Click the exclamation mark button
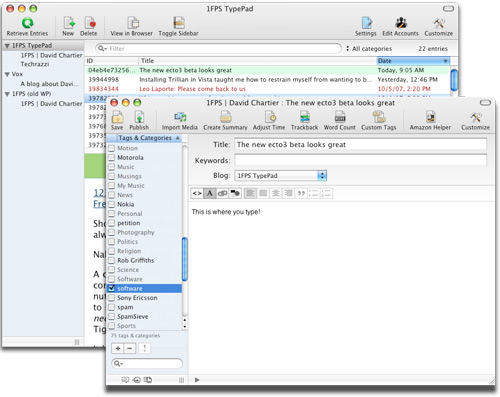Viewport: 500px width, 397px height. (144, 348)
